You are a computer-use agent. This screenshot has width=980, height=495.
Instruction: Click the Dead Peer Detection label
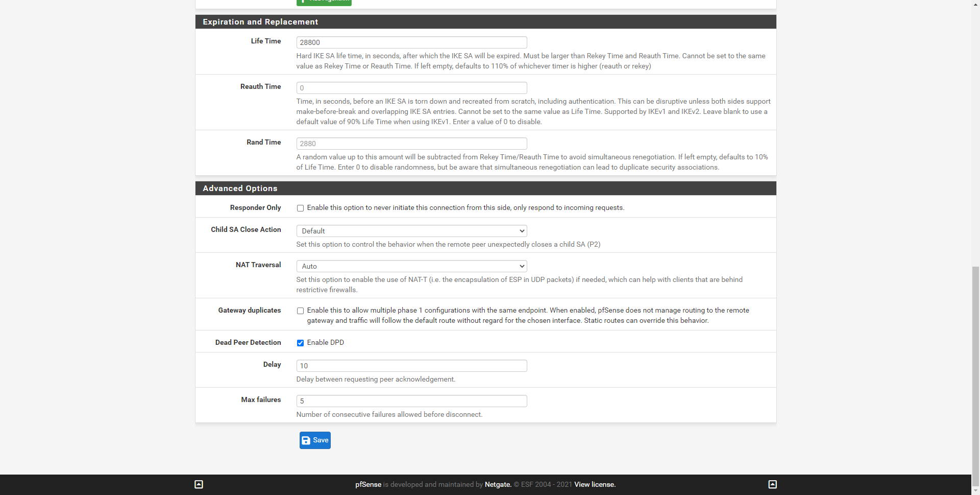(x=248, y=342)
